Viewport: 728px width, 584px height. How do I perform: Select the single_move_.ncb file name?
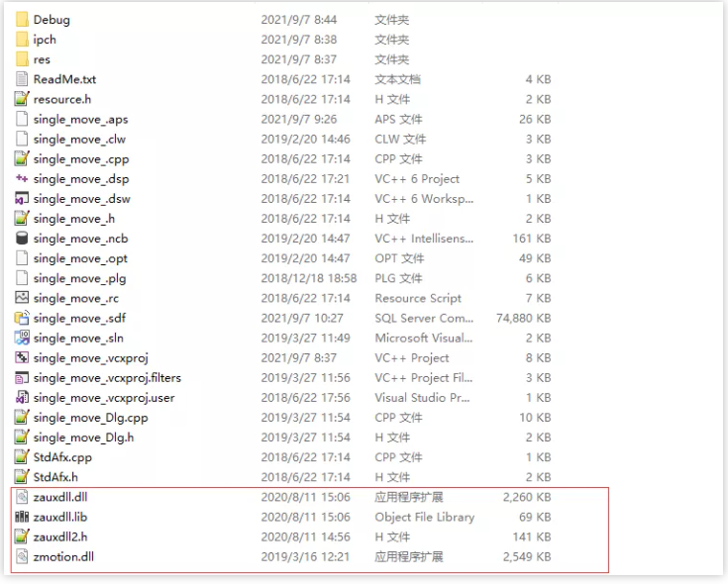(x=81, y=239)
